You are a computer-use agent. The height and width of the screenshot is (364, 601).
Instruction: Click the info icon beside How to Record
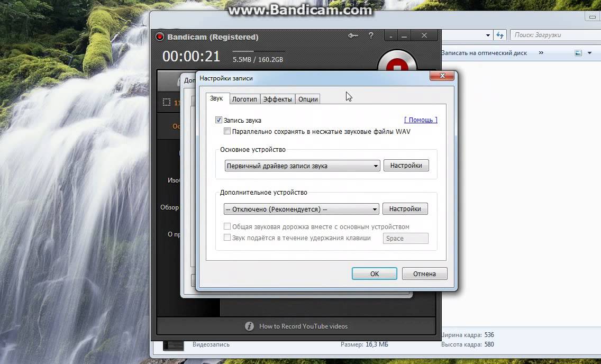coord(250,326)
